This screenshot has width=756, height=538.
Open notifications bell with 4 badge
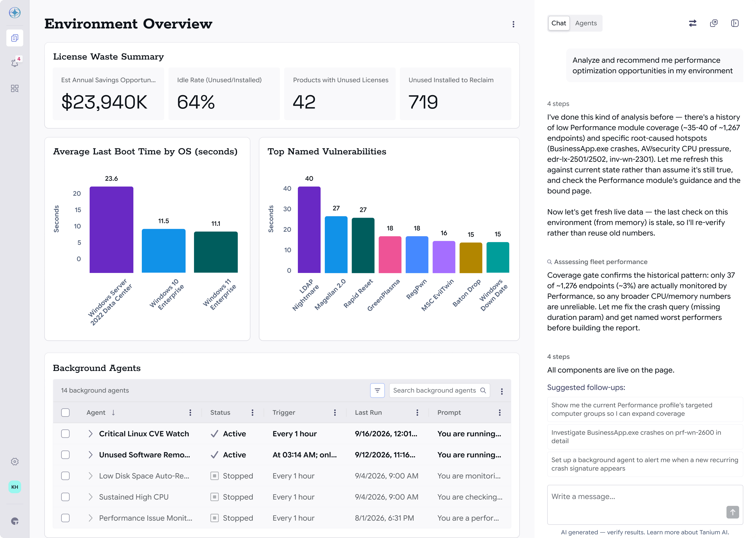(14, 63)
